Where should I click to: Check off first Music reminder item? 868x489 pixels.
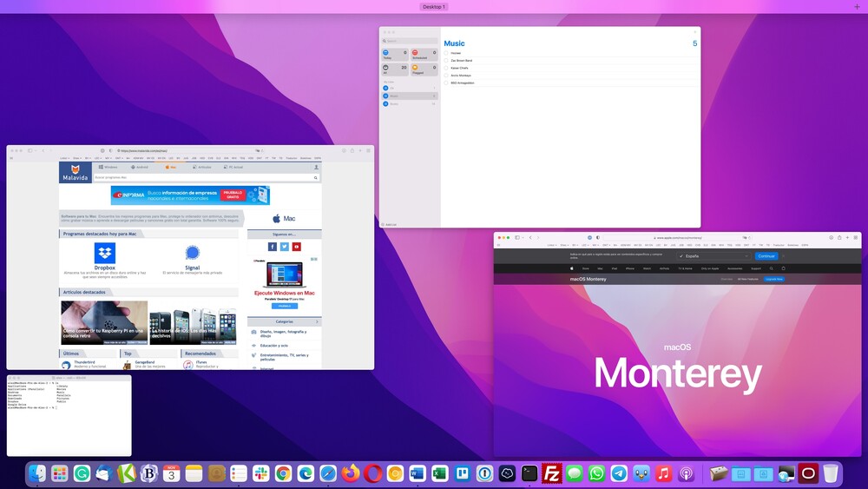pyautogui.click(x=446, y=53)
